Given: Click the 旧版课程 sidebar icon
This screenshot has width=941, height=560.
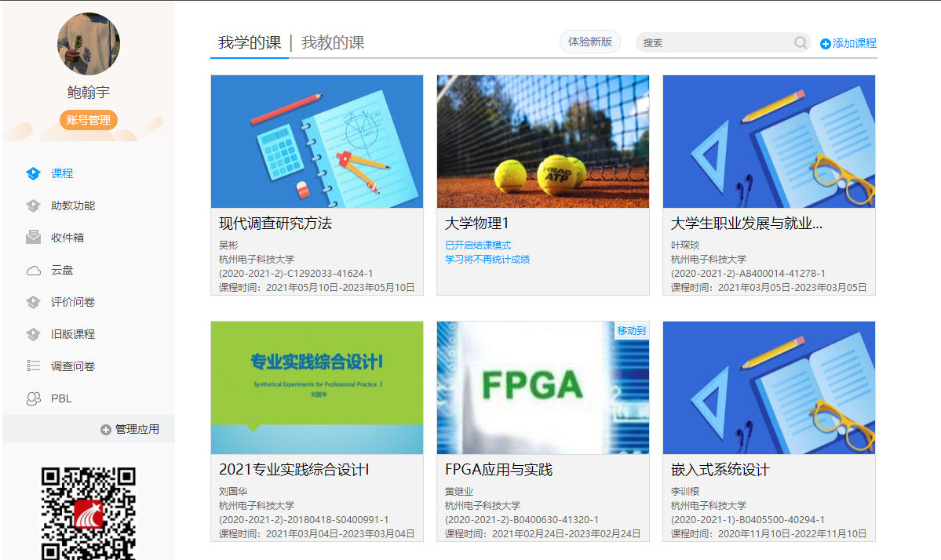Looking at the screenshot, I should pyautogui.click(x=33, y=334).
